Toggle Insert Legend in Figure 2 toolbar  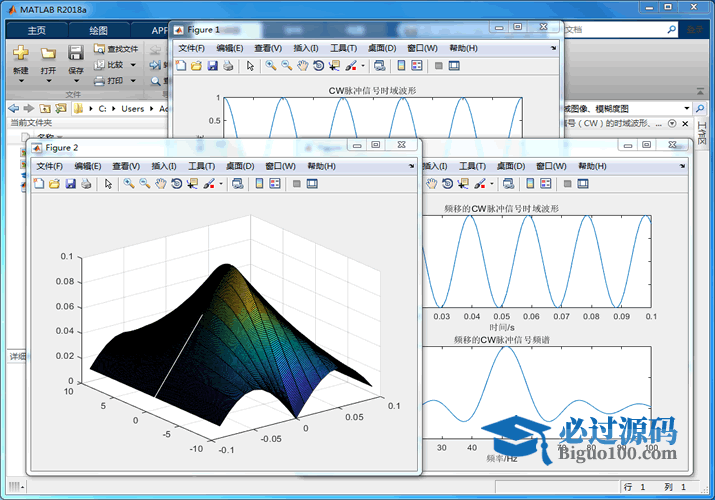pos(274,184)
